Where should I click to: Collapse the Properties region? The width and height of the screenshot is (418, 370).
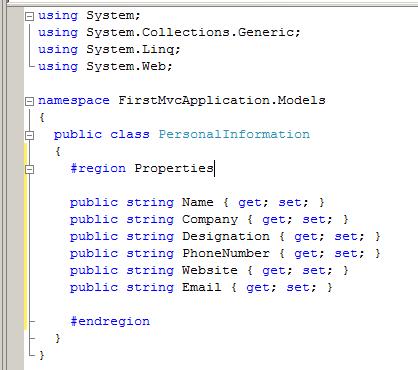(30, 169)
